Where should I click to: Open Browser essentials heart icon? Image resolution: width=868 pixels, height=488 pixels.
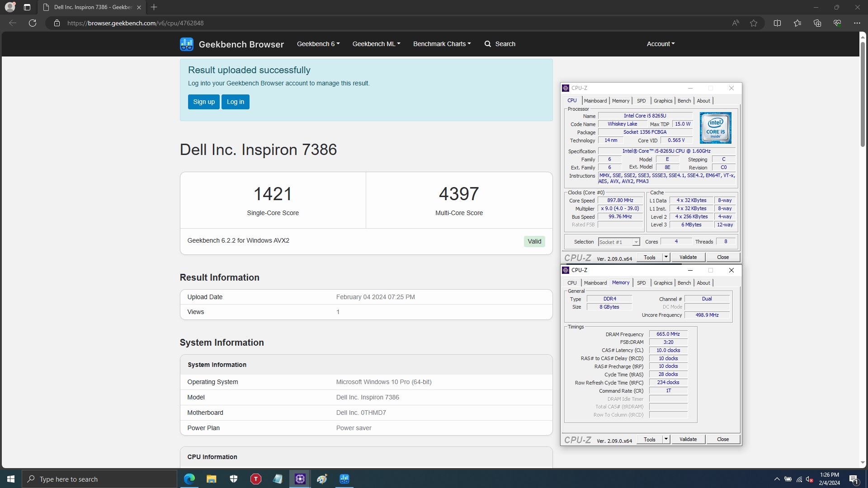(837, 23)
